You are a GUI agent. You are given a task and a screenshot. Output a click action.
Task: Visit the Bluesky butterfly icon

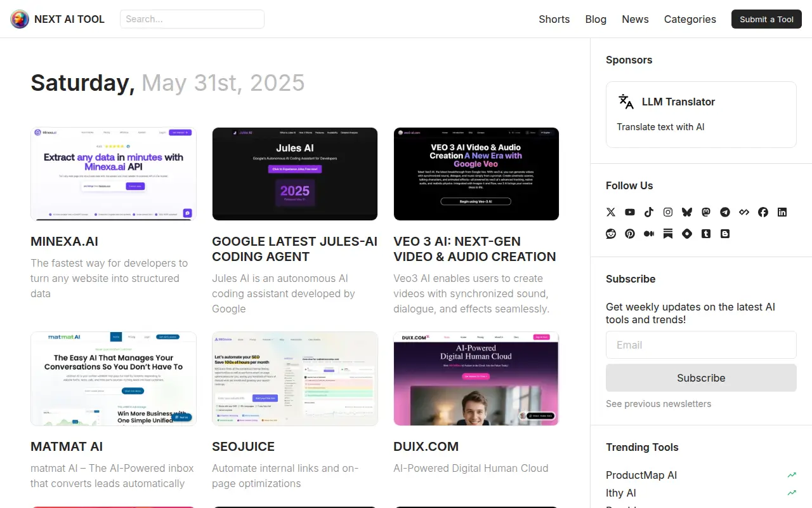(687, 212)
